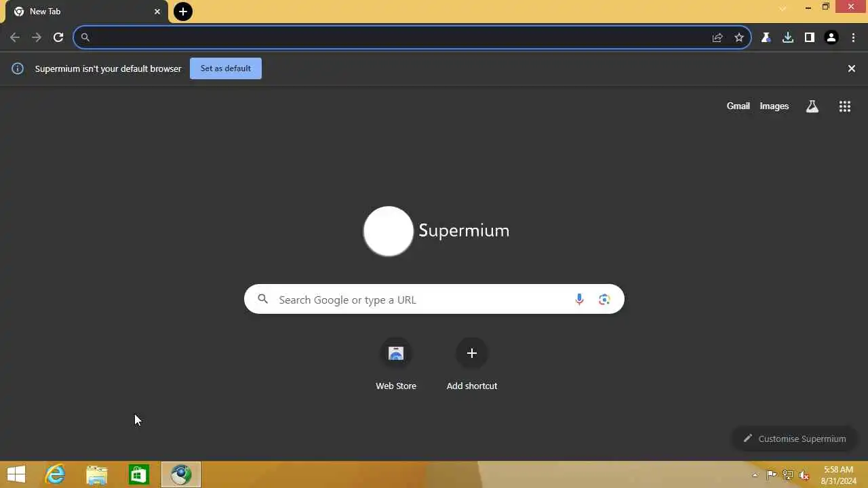Image resolution: width=868 pixels, height=488 pixels.
Task: Go forward to next page
Action: [37, 37]
